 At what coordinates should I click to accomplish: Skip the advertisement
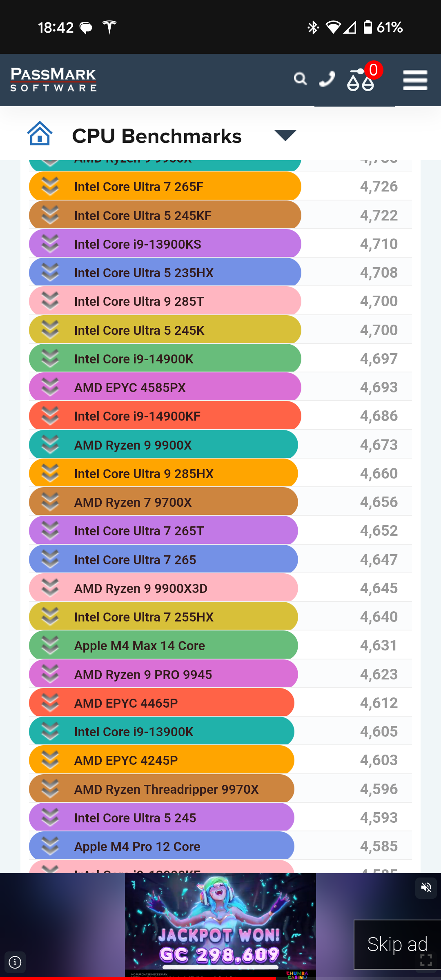click(x=397, y=944)
